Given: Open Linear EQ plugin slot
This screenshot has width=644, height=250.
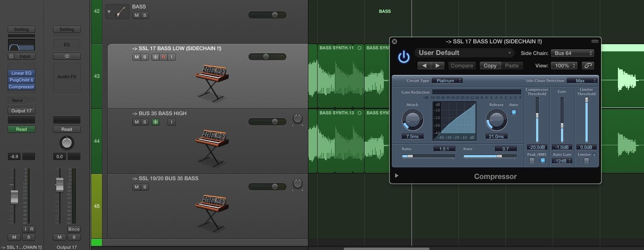Looking at the screenshot, I should coord(21,73).
